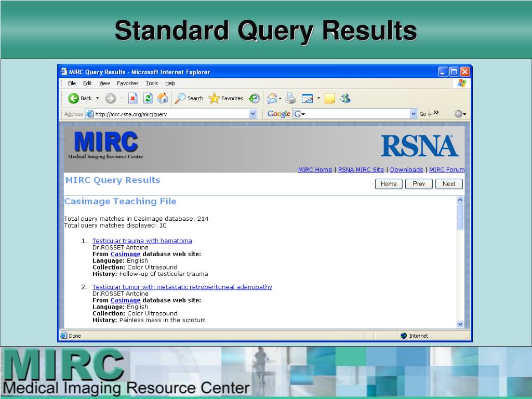The height and width of the screenshot is (399, 532).
Task: Close the Internet Explorer window
Action: coord(465,72)
